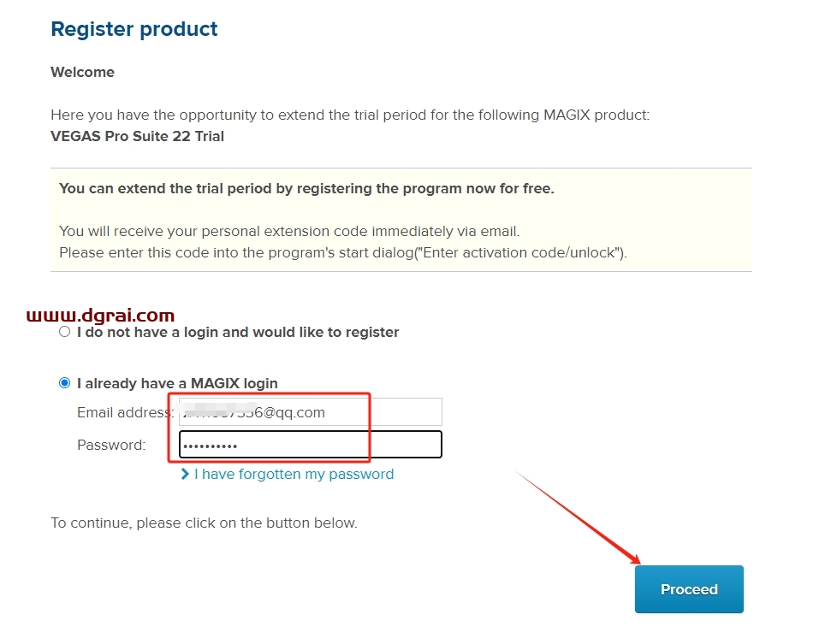Click the red arrow pointing at Proceed
This screenshot has width=819, height=644.
[579, 517]
